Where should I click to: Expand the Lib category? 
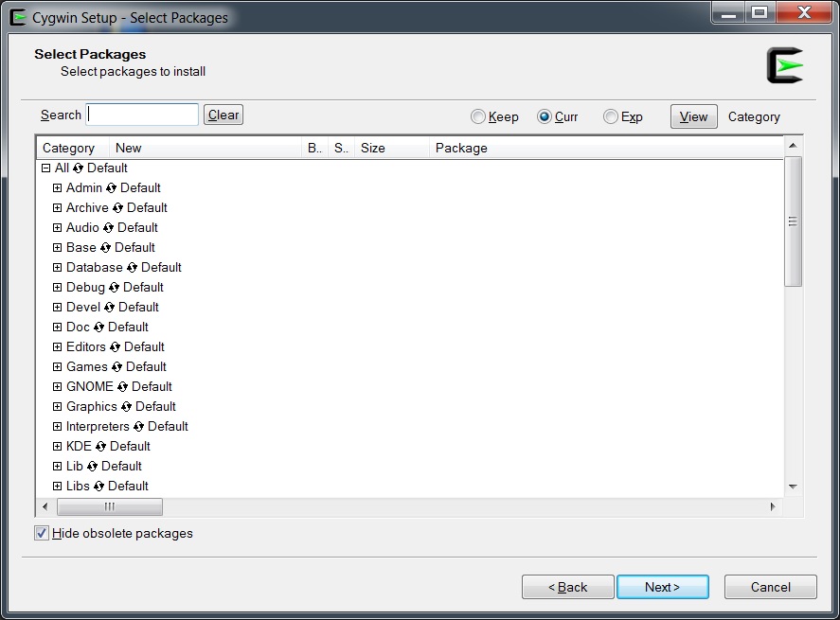click(x=58, y=467)
